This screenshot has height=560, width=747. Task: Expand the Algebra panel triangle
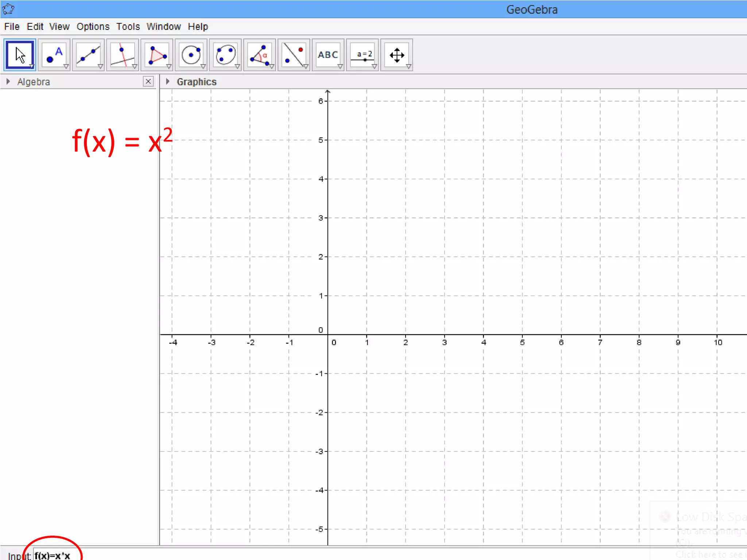coord(8,82)
